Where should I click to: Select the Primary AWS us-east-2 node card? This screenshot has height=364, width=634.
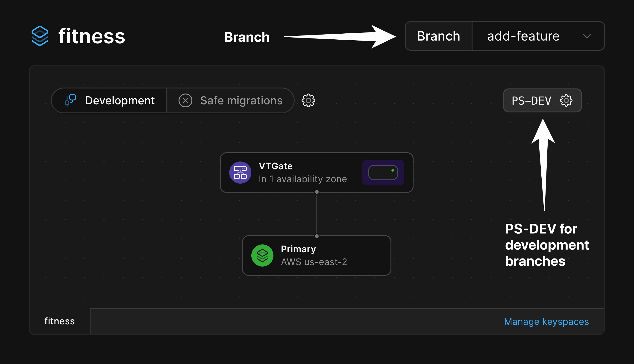point(316,255)
